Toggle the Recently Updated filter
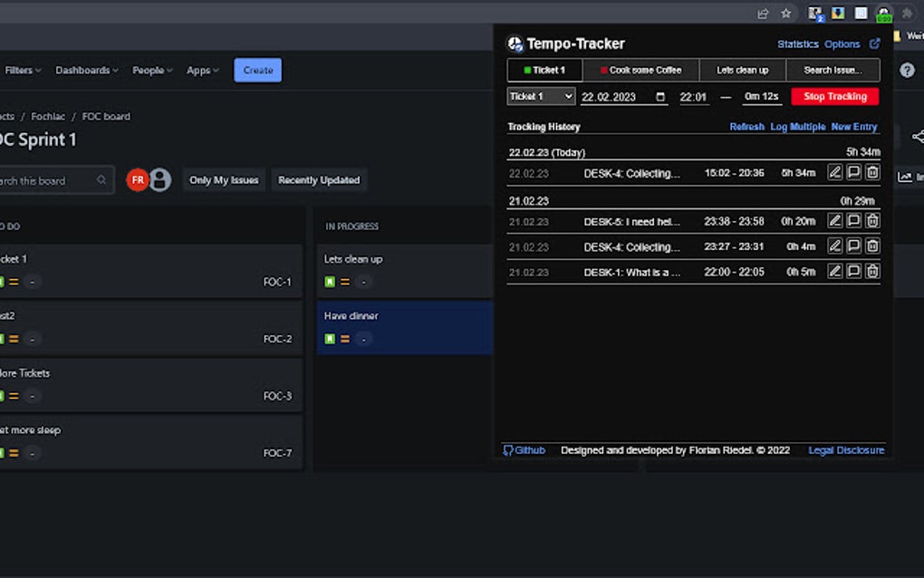The width and height of the screenshot is (924, 578). click(x=319, y=179)
